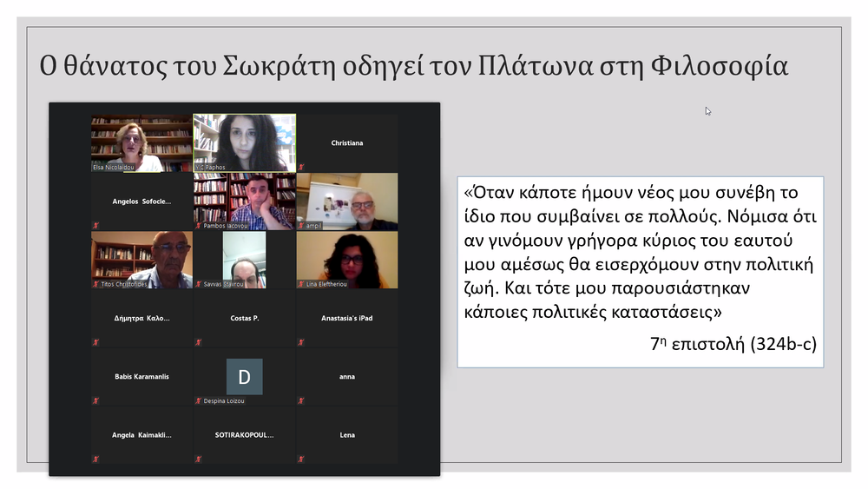
Task: Click the muted mic icon on anna's tile
Action: pos(301,400)
